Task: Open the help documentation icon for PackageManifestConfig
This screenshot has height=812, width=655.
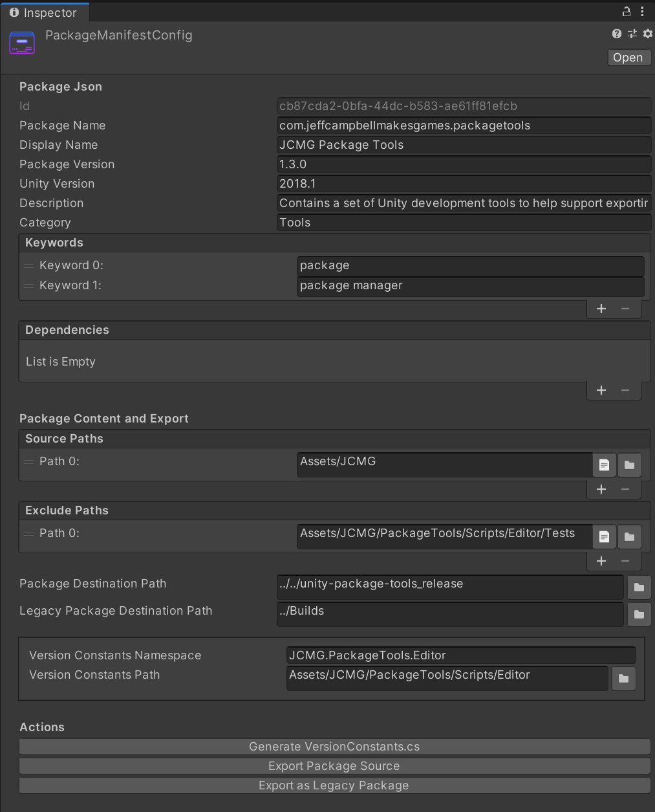Action: (x=616, y=34)
